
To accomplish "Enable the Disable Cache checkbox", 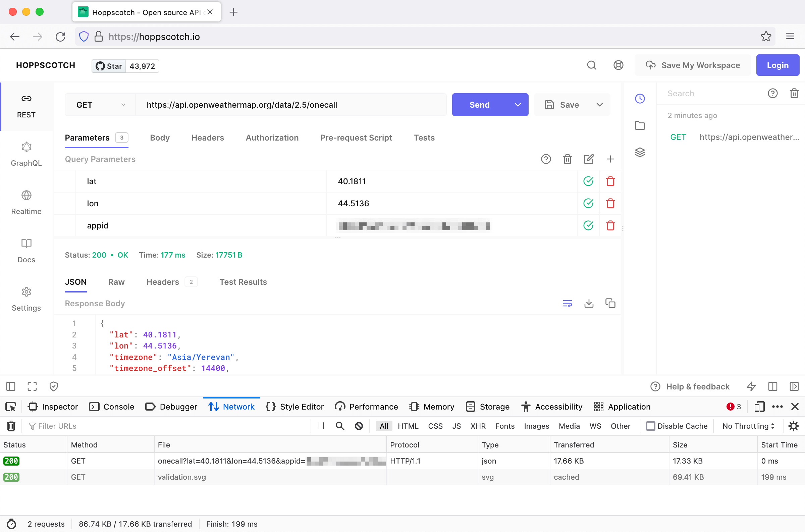I will point(650,426).
